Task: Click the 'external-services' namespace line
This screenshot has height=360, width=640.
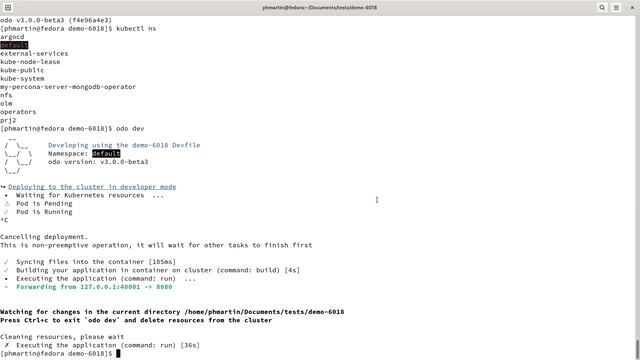Action: (x=34, y=53)
